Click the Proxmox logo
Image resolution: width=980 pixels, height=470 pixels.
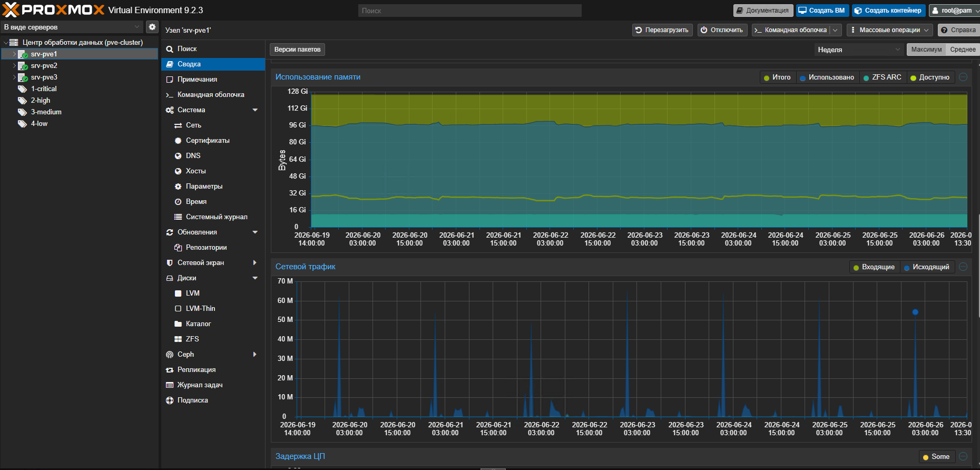point(54,10)
